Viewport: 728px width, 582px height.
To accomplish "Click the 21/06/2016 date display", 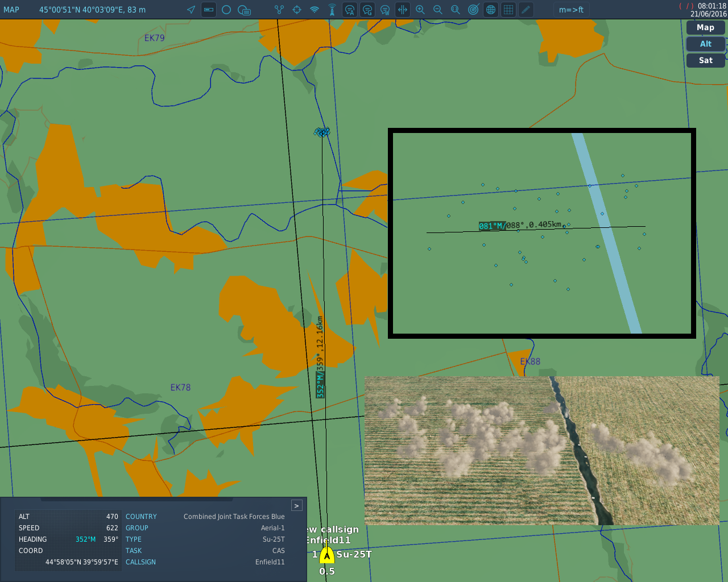I will click(709, 14).
